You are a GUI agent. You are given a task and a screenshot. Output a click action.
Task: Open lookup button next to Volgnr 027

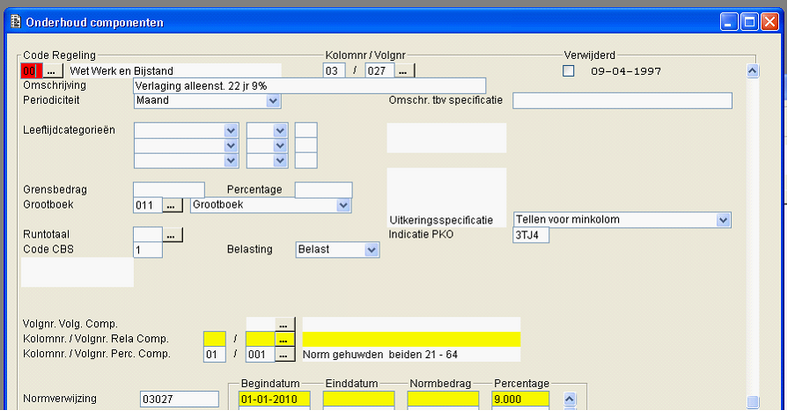[404, 71]
